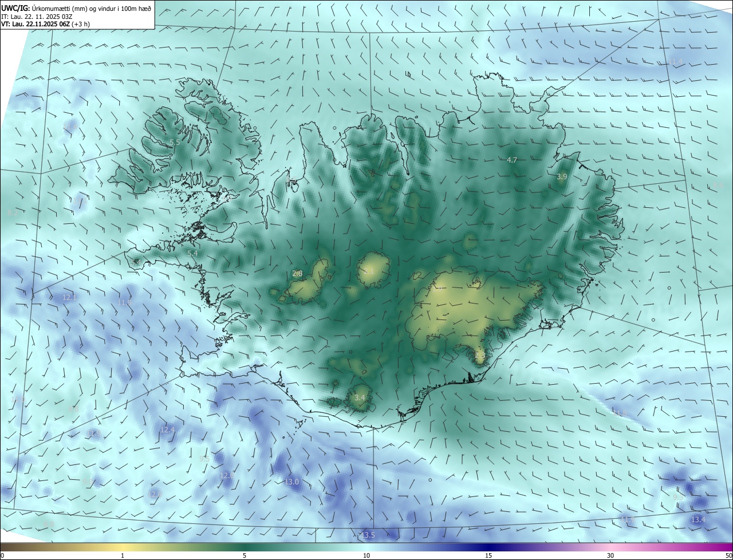This screenshot has width=733, height=560.
Task: Click the 9.5 value southwest of Iceland
Action: point(204,459)
